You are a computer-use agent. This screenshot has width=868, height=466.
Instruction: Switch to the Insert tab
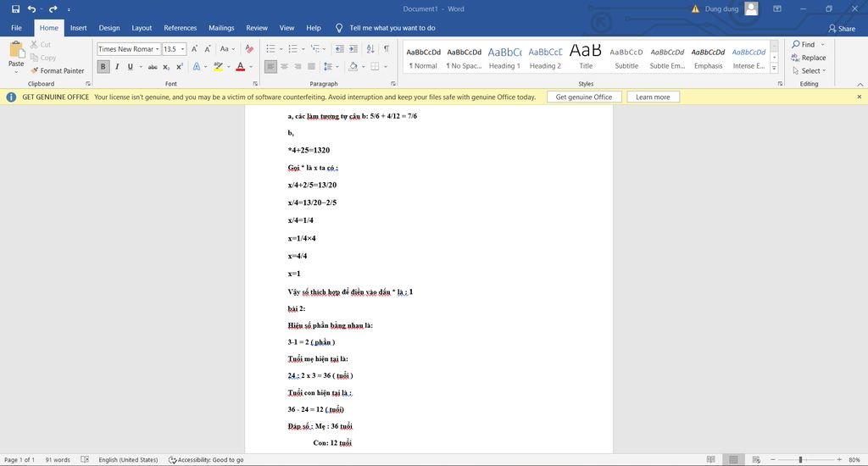tap(78, 28)
